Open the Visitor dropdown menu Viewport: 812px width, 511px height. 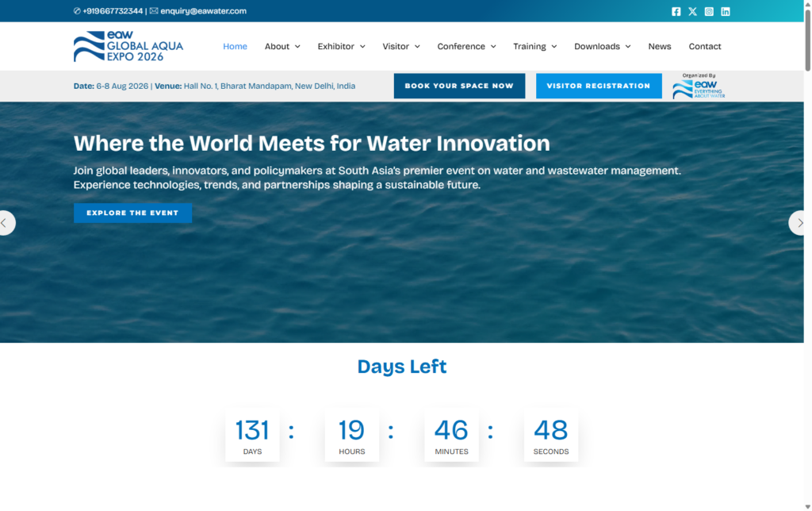coord(401,47)
